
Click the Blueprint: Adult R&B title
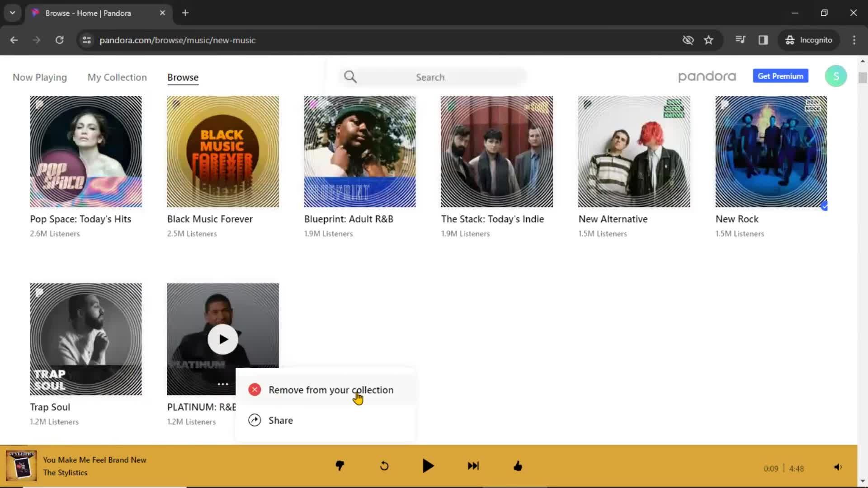tap(349, 219)
